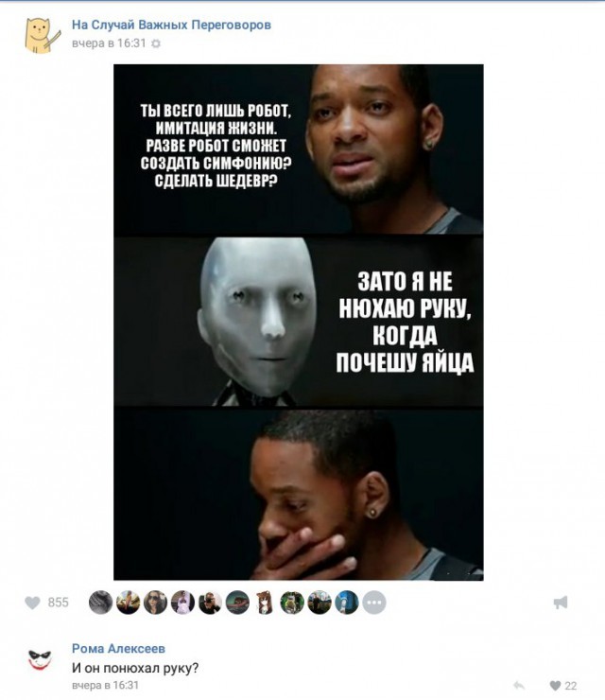Click the 855 likes counter

pos(59,603)
